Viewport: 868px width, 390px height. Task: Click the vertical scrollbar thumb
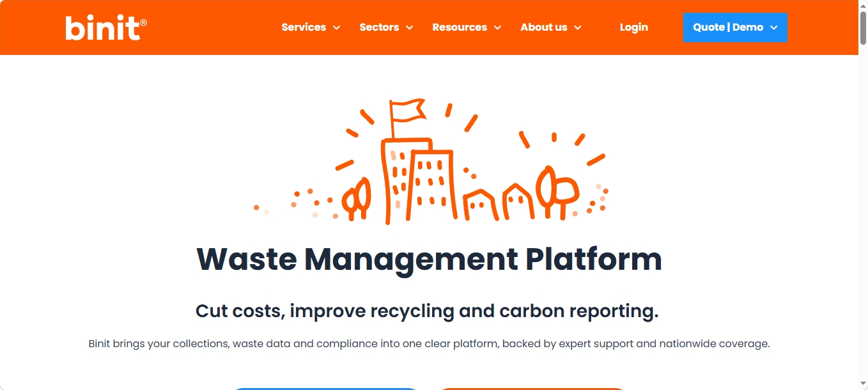click(863, 27)
